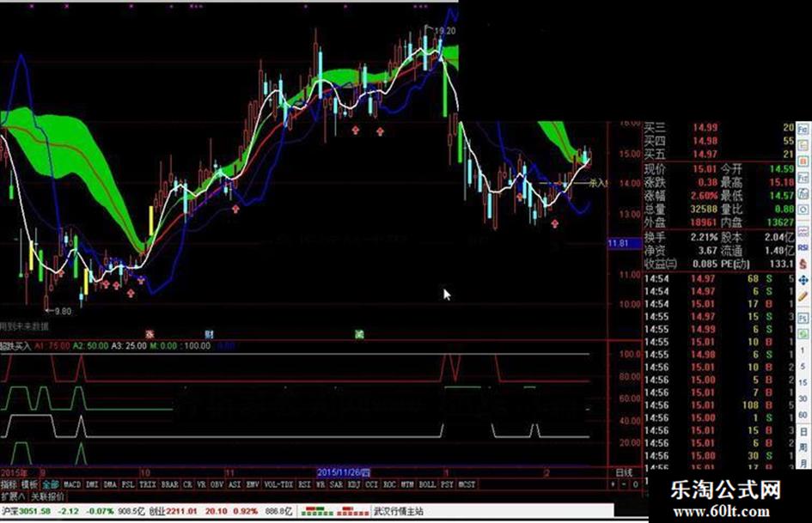Switch to 5-minute period in sidebar
Viewport: 812px width, 523px height.
(x=803, y=366)
